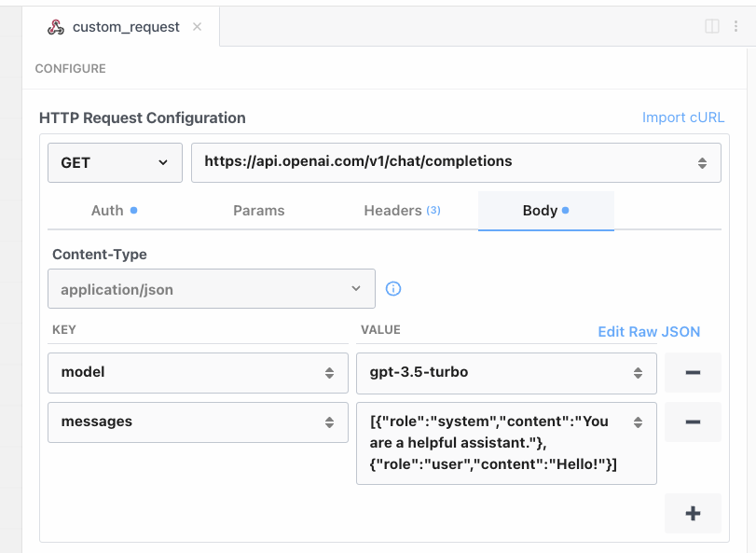The width and height of the screenshot is (756, 553).
Task: Remove the model key-value row
Action: click(x=693, y=373)
